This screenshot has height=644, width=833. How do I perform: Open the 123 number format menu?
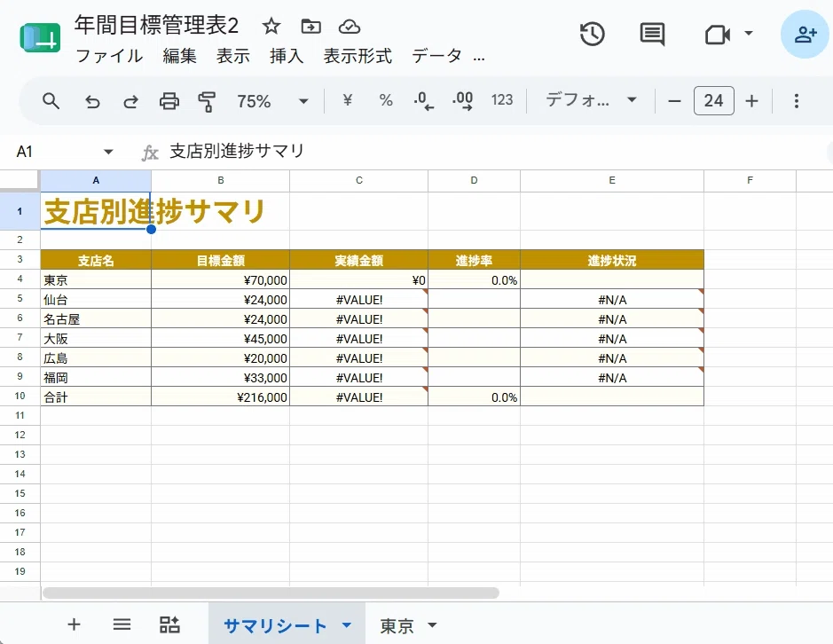point(502,100)
